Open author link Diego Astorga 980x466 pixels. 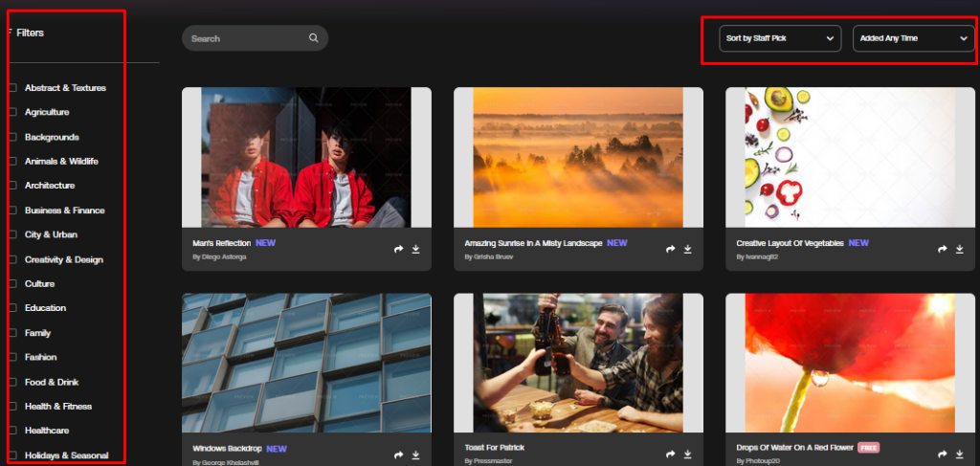pyautogui.click(x=219, y=256)
